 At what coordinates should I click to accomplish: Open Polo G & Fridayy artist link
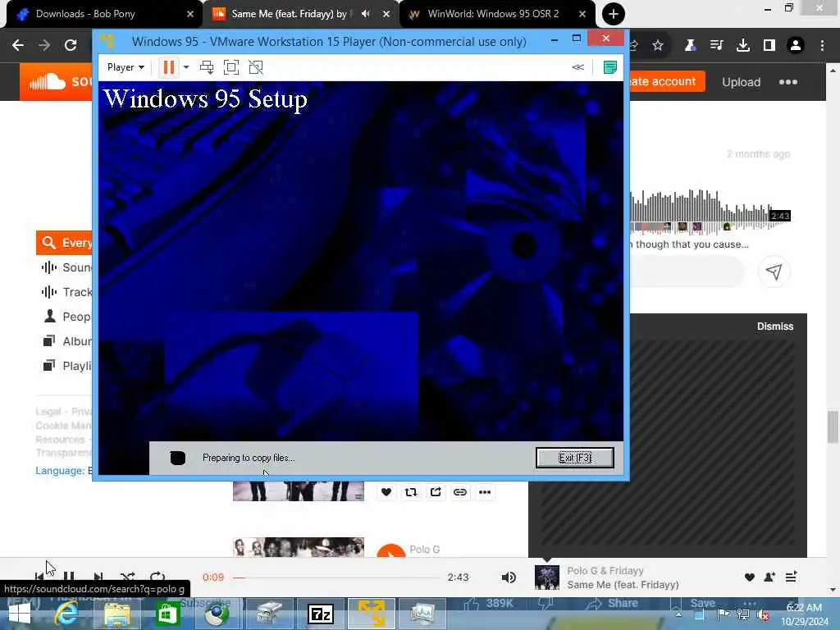[605, 571]
